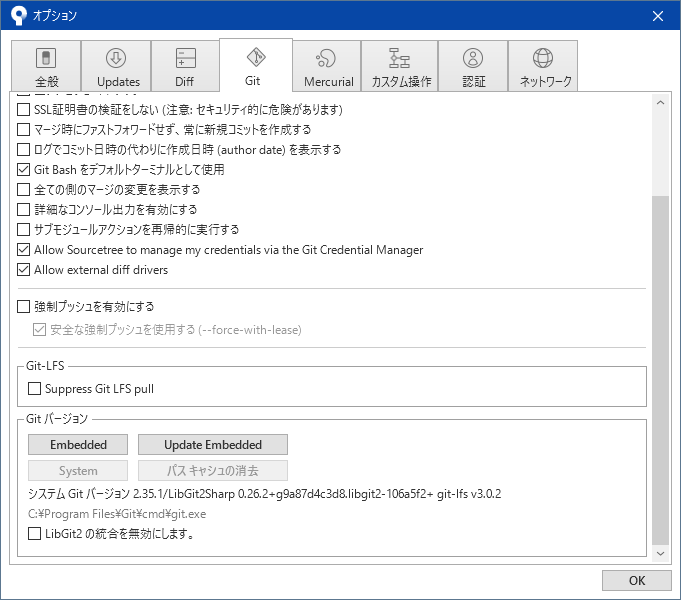The width and height of the screenshot is (681, 600).
Task: Click the Git-LFS group label
Action: (45, 366)
